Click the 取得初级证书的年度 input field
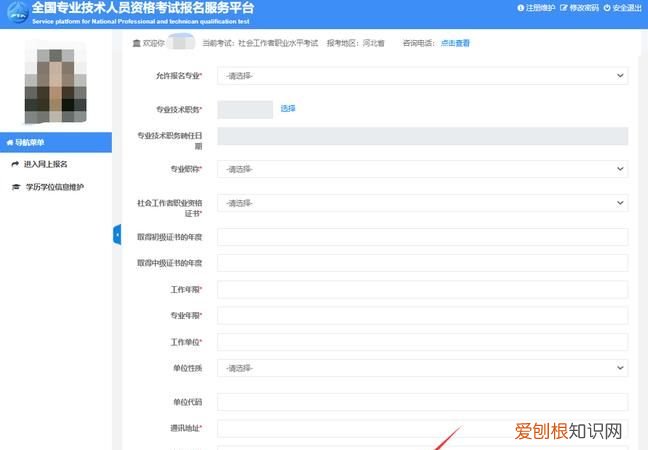The height and width of the screenshot is (450, 648). tap(423, 237)
